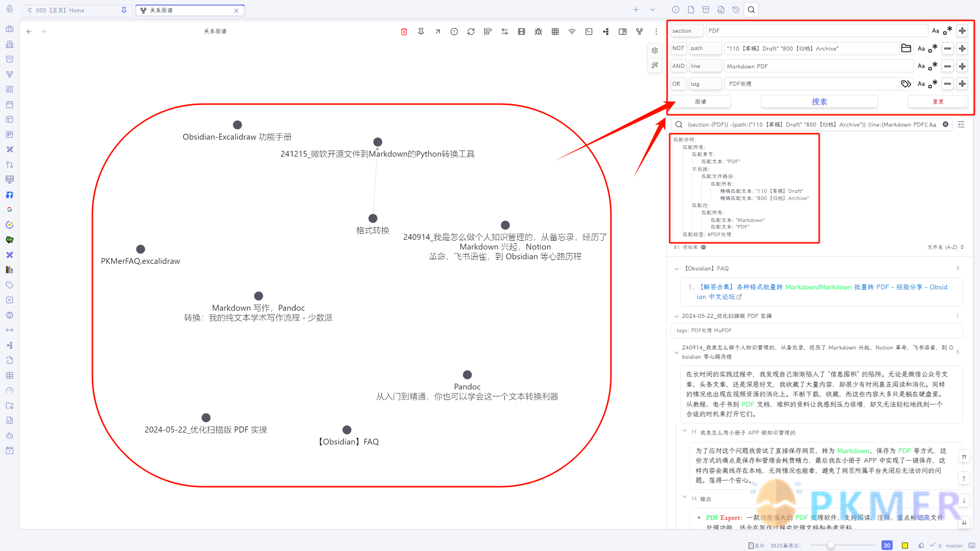Open the tag operator dropdown
The width and height of the screenshot is (980, 551).
[705, 84]
